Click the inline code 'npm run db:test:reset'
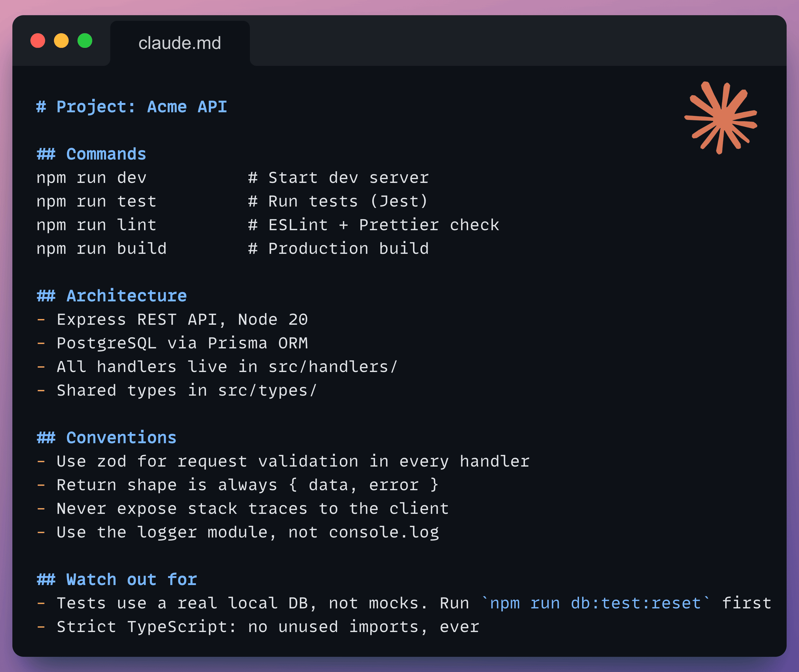The width and height of the screenshot is (799, 672). point(596,603)
